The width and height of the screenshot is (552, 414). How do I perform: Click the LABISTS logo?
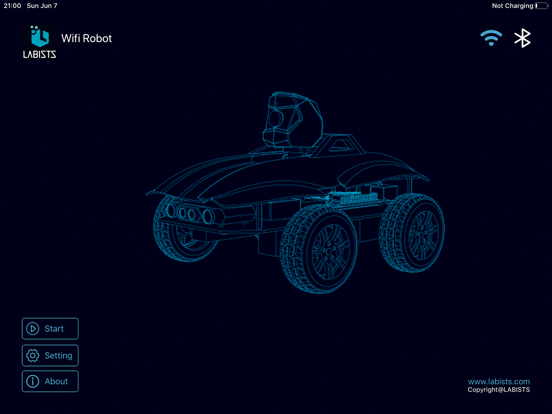pos(39,42)
